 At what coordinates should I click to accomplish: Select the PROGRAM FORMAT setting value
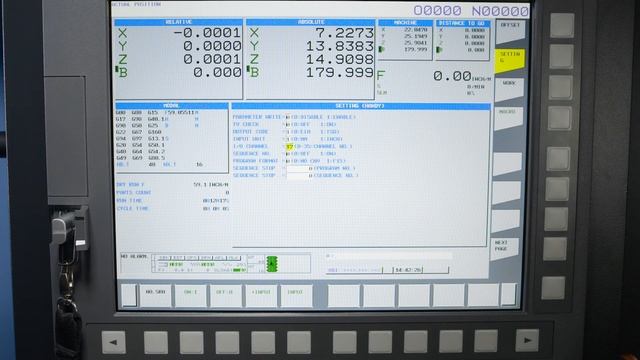point(288,161)
